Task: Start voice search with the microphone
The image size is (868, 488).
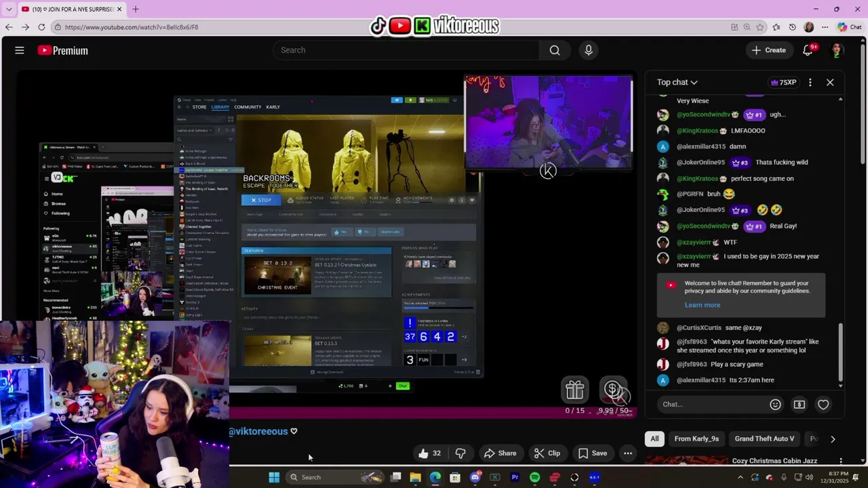Action: 589,50
